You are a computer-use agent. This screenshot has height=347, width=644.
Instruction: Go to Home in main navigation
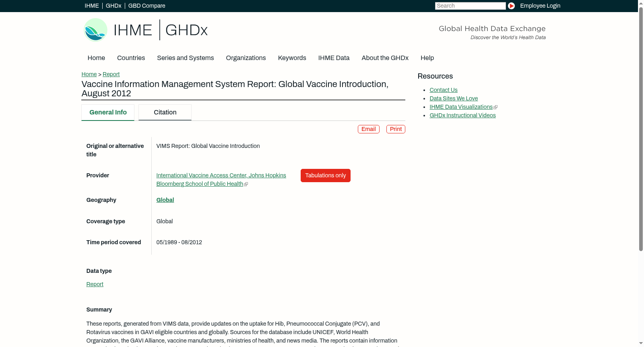point(96,58)
